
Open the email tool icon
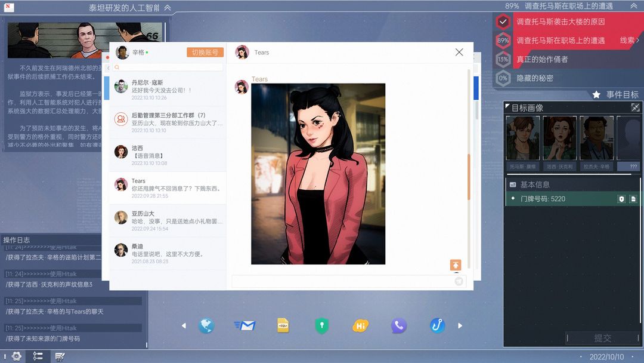pyautogui.click(x=245, y=325)
